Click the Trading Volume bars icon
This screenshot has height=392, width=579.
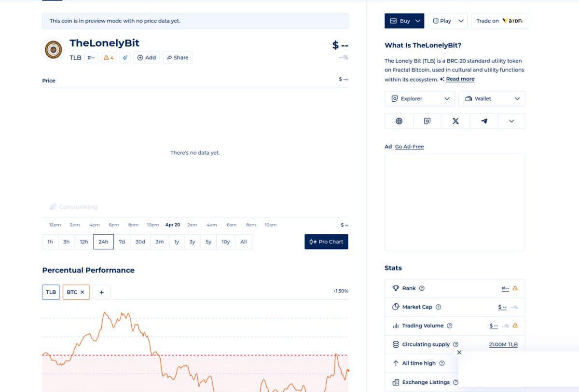(x=396, y=326)
